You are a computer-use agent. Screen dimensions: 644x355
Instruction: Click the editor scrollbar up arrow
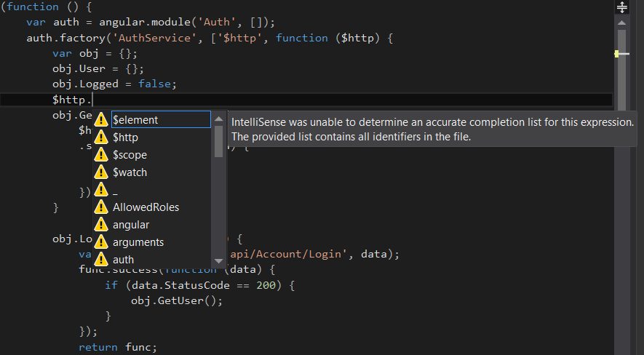click(621, 23)
